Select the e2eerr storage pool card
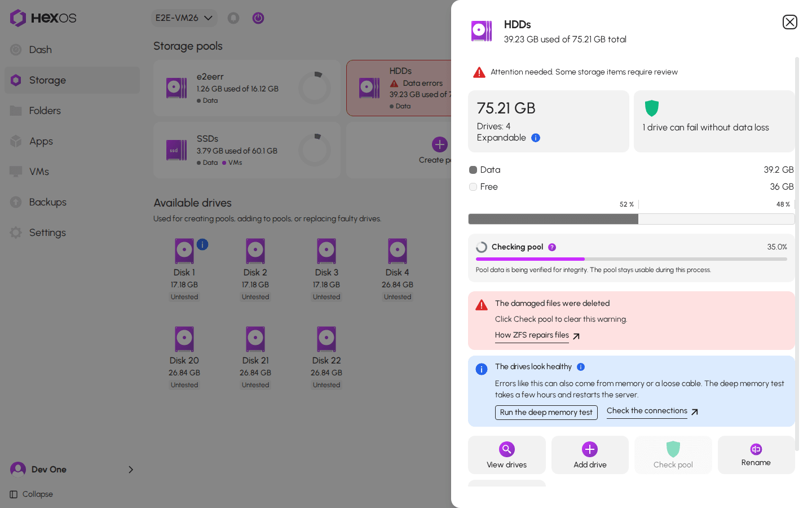812x508 pixels. tap(247, 88)
